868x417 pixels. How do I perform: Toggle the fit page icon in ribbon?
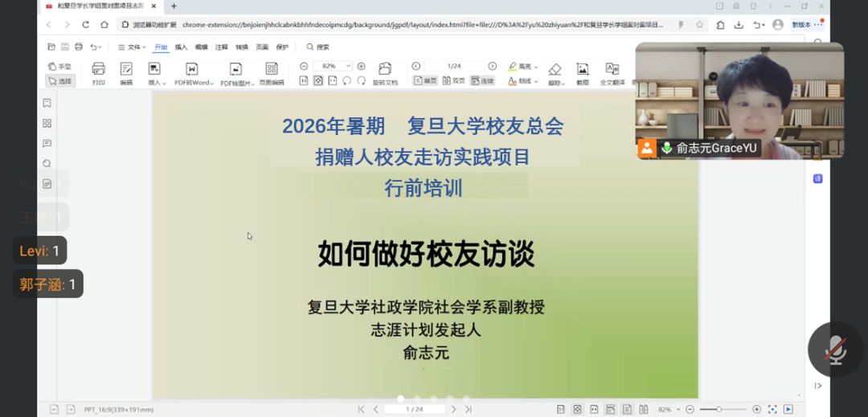tap(317, 80)
